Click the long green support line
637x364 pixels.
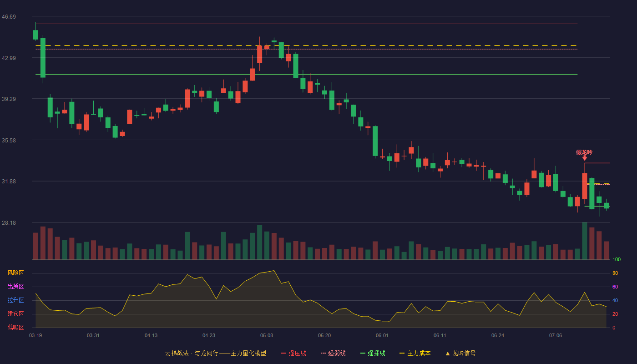(306, 74)
